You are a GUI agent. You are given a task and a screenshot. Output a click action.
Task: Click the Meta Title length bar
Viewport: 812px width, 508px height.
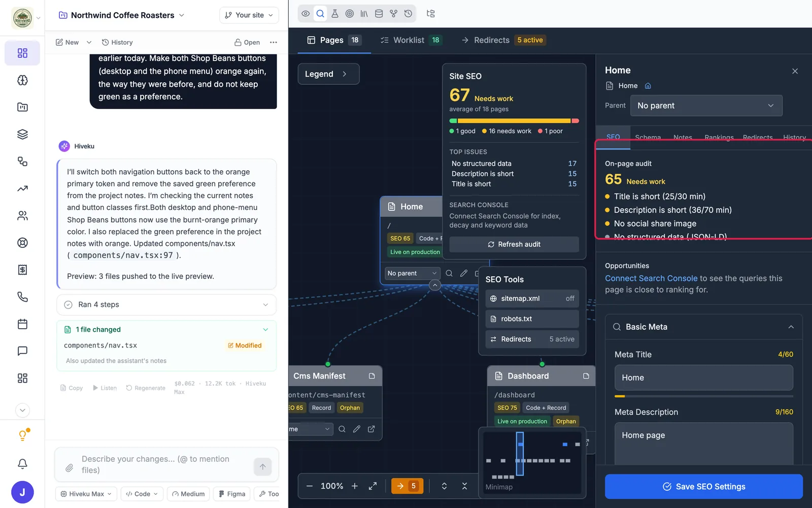pos(703,396)
